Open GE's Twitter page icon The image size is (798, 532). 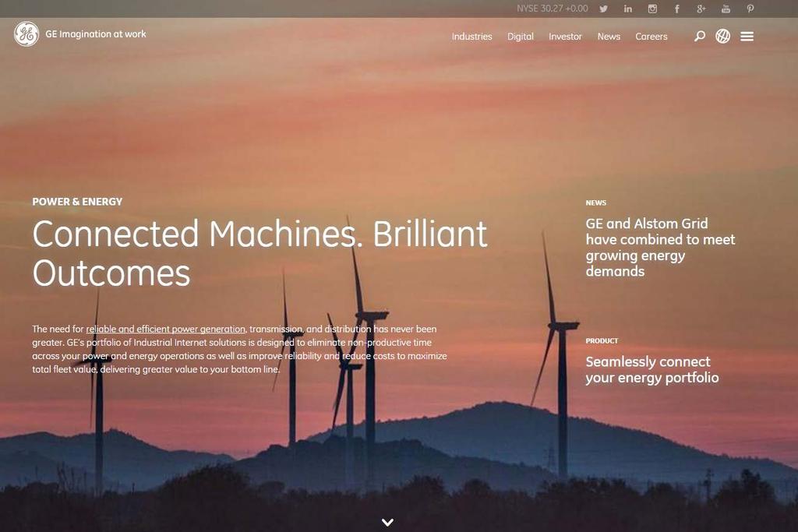[604, 9]
